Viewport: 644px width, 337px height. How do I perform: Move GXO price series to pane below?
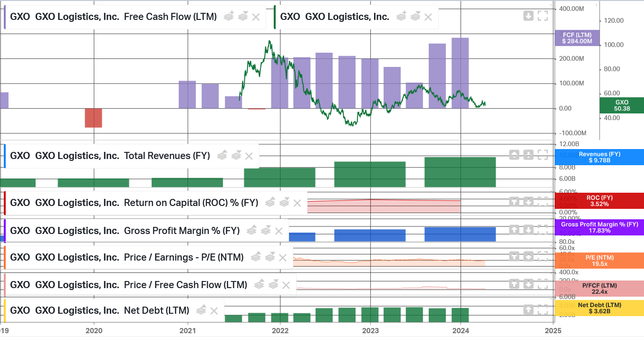[415, 17]
